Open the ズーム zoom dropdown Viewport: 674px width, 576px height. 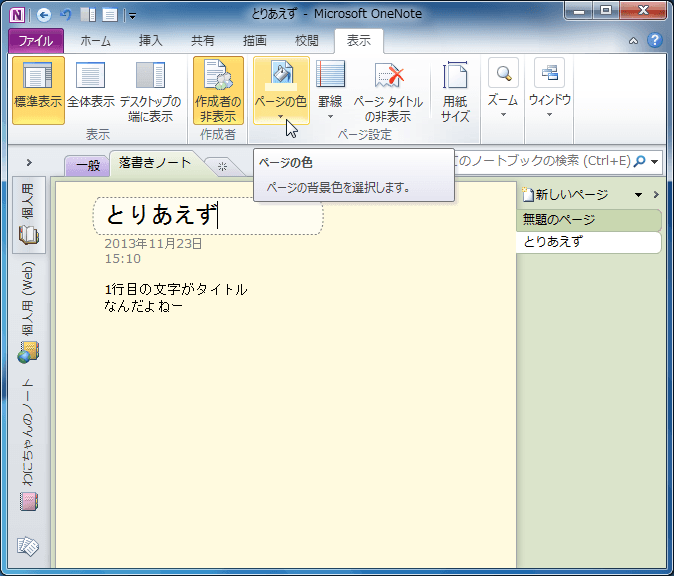click(x=503, y=89)
